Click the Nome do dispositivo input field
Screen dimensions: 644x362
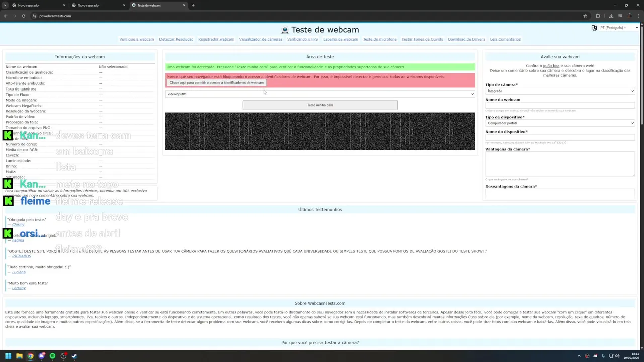pos(560,137)
